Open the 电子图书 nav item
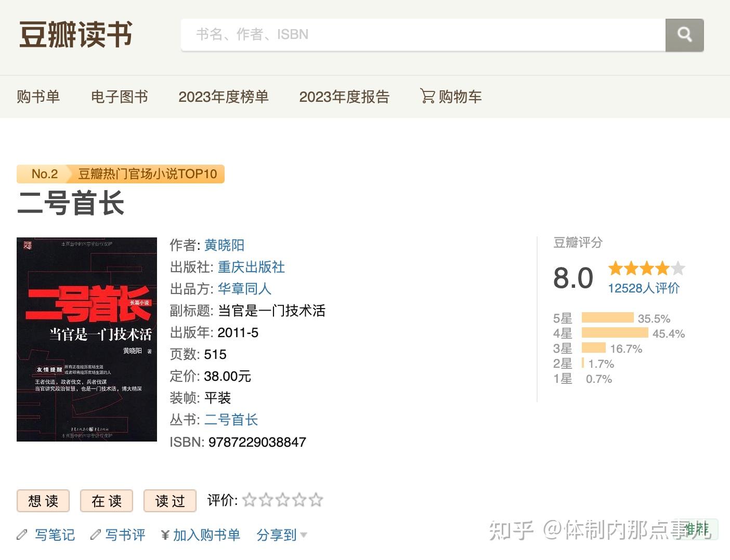This screenshot has width=730, height=560. click(120, 97)
